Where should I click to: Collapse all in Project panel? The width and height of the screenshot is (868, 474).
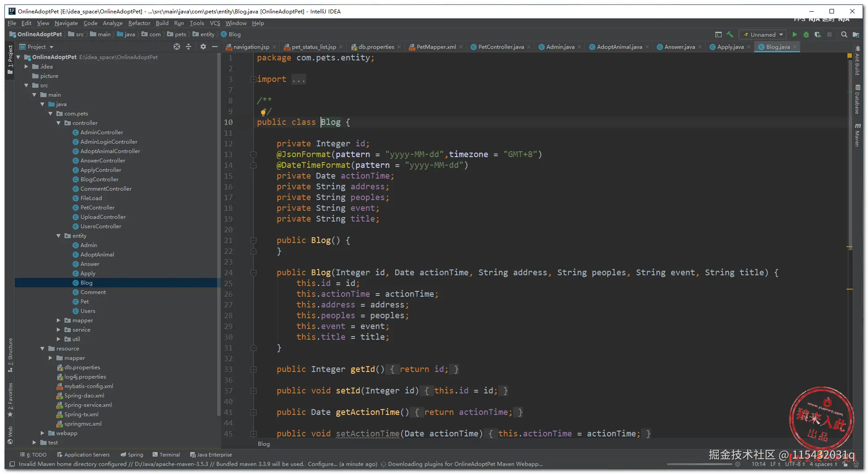188,47
